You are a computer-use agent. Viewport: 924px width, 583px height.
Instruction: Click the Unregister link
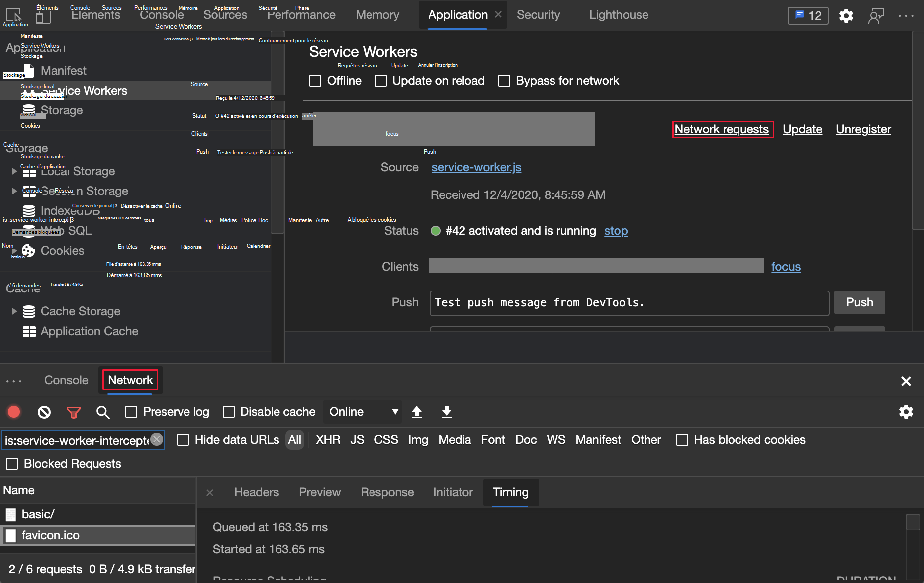(x=863, y=129)
